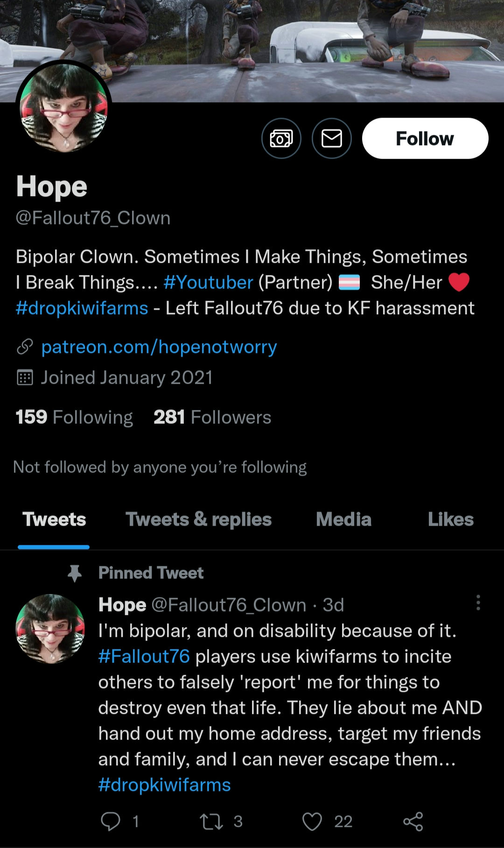Select the Tweets tab
The image size is (504, 848).
[54, 520]
